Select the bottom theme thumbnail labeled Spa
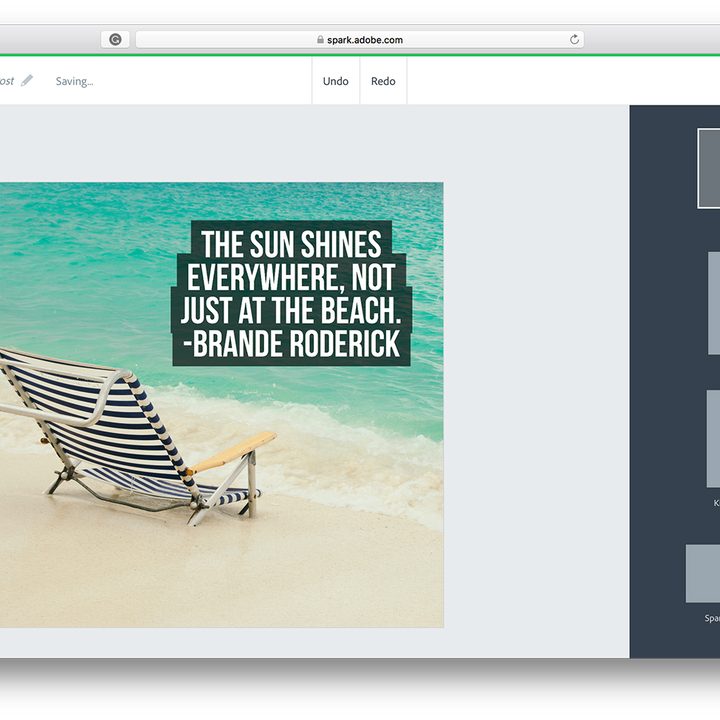 click(703, 574)
